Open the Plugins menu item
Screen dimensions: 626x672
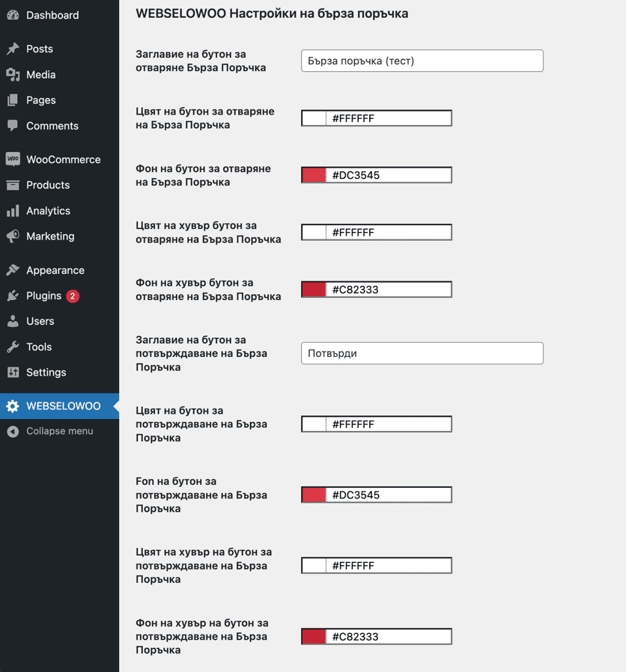pos(43,296)
